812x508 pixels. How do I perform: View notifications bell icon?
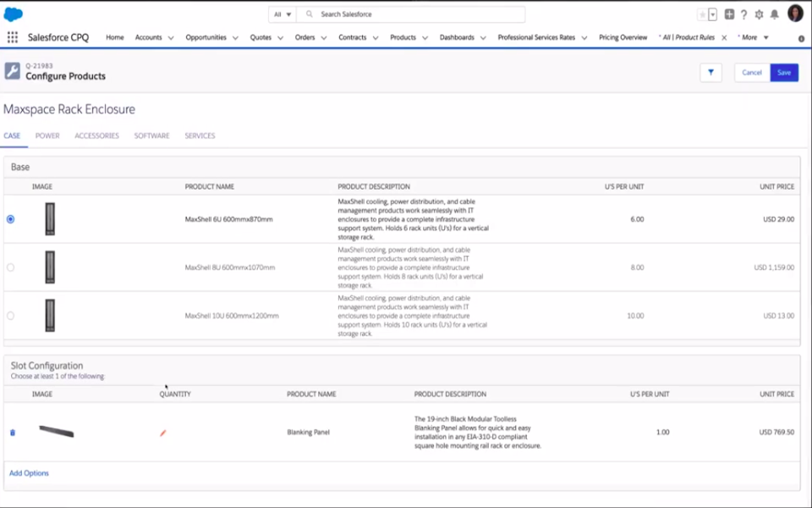[x=774, y=14]
